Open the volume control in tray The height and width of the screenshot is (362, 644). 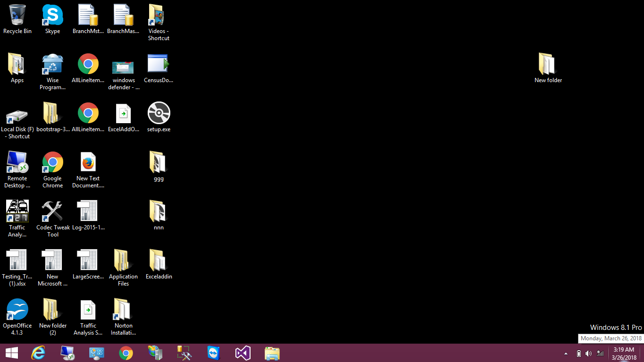pos(589,354)
